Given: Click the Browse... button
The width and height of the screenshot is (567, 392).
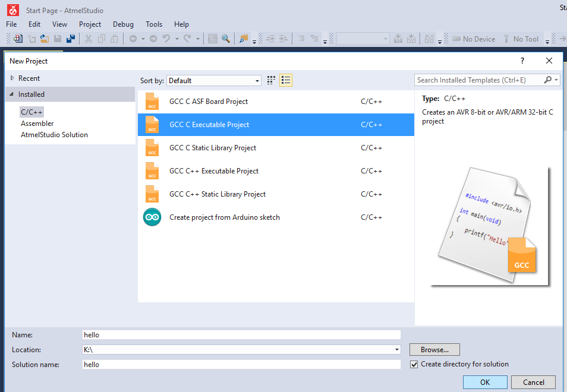Looking at the screenshot, I should 434,350.
